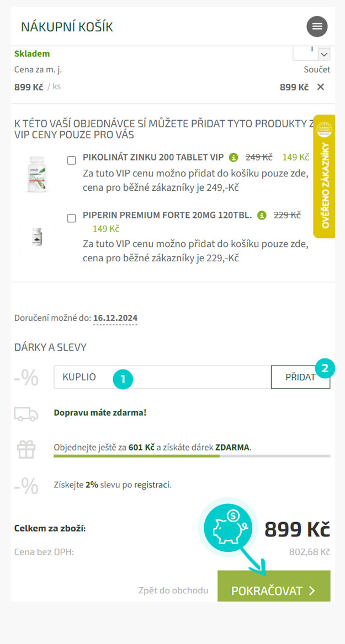The width and height of the screenshot is (345, 644).
Task: Click the free gift progress bar
Action: [x=192, y=456]
